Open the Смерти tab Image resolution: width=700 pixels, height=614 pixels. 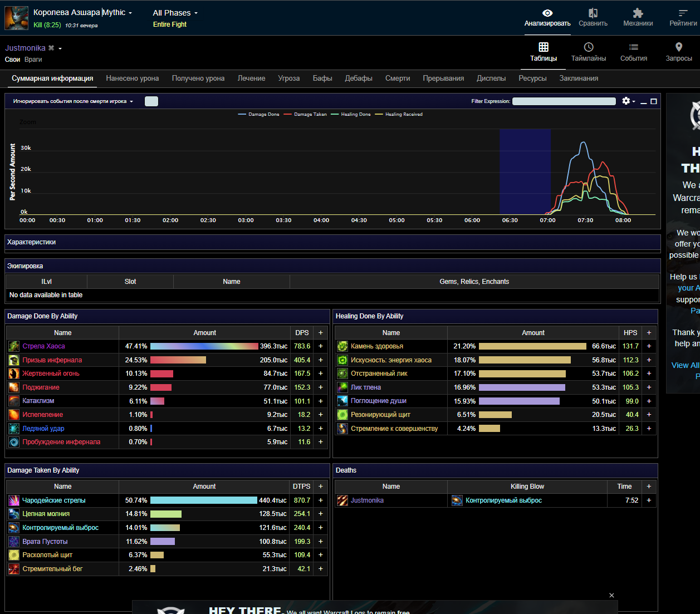pyautogui.click(x=397, y=78)
